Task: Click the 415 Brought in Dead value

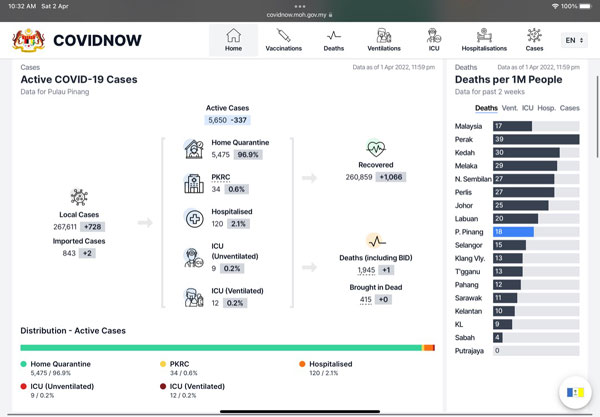Action: 366,300
